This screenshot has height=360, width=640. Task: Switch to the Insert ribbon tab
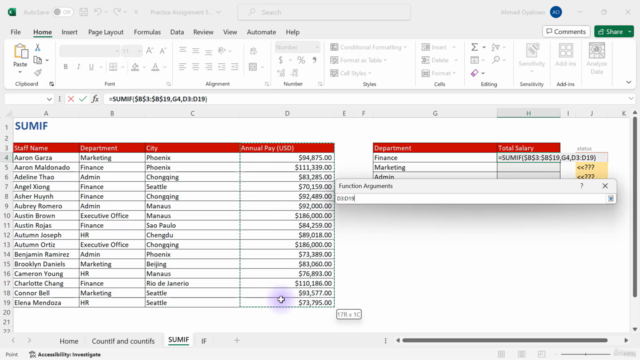point(69,32)
